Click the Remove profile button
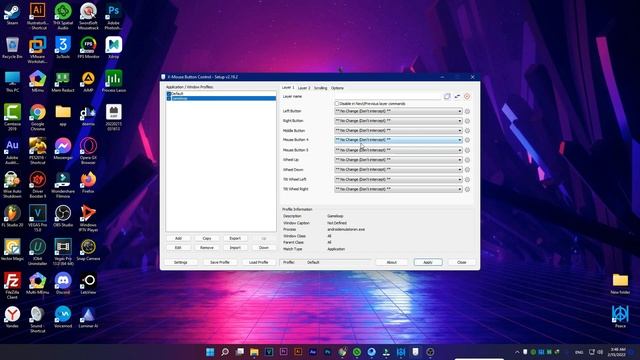Image resolution: width=640 pixels, height=360 pixels. [x=207, y=248]
